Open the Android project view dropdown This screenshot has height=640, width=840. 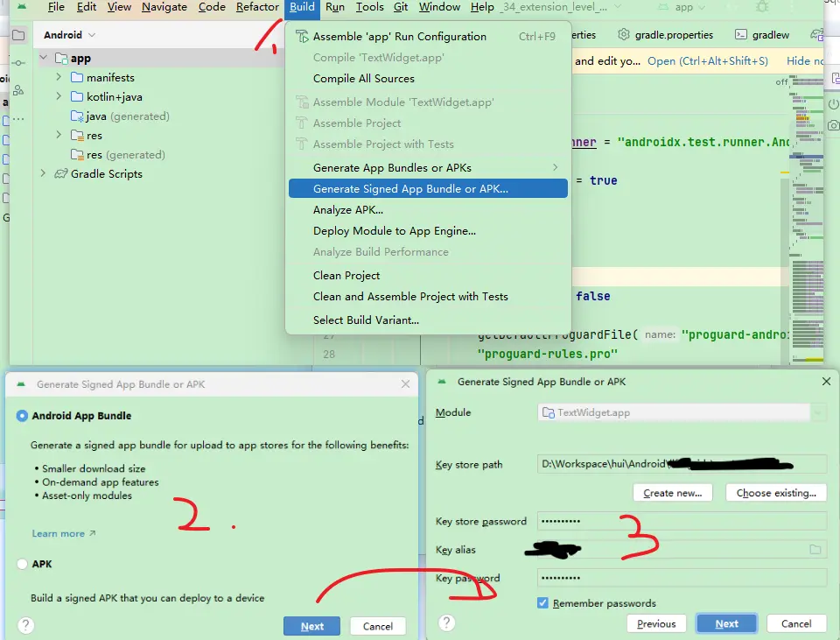[70, 35]
